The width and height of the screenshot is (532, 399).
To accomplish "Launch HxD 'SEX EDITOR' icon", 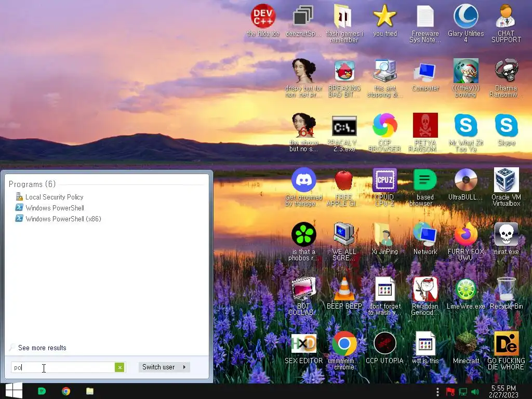I will coord(303,344).
